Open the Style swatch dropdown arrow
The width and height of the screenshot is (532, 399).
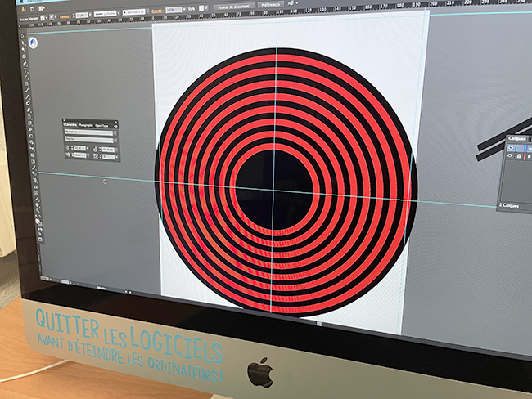(x=206, y=8)
